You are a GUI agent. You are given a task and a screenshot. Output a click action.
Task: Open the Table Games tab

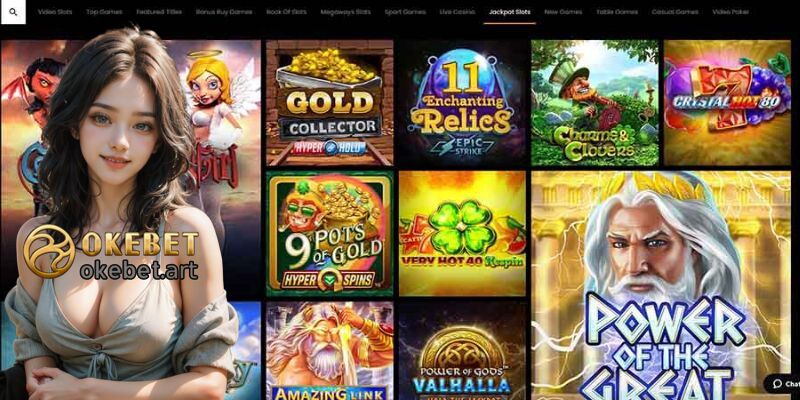[617, 12]
